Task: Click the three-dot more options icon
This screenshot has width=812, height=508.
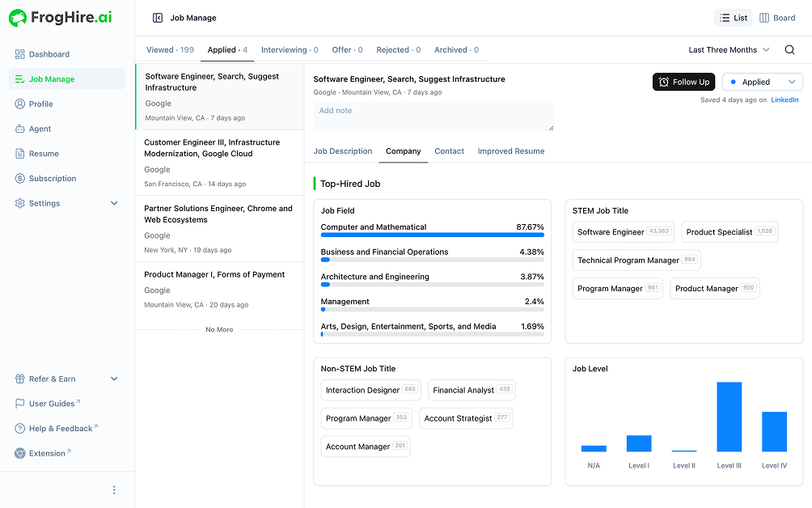Action: [114, 489]
